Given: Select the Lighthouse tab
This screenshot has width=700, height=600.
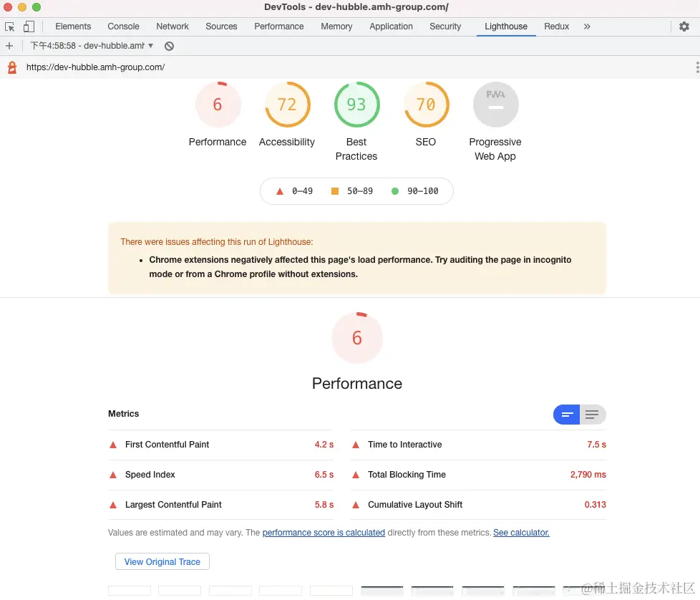Looking at the screenshot, I should (x=506, y=26).
